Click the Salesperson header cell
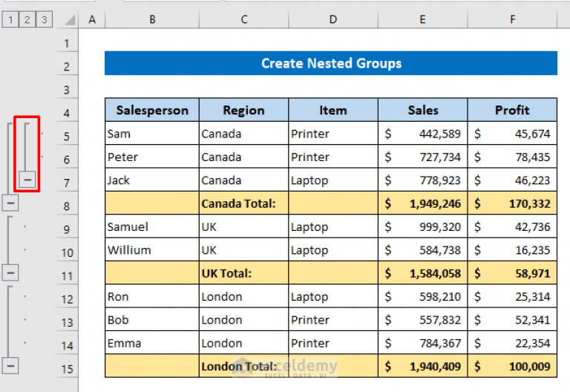570x392 pixels. click(x=152, y=110)
